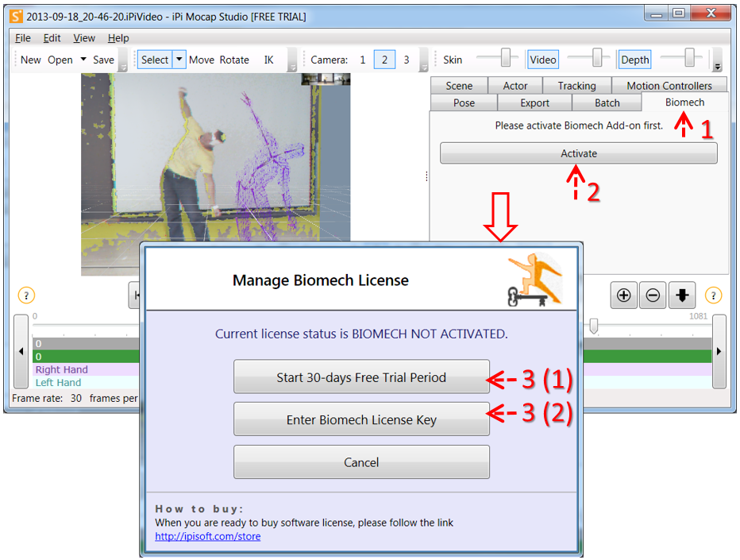Activate the Move tool

(x=202, y=60)
